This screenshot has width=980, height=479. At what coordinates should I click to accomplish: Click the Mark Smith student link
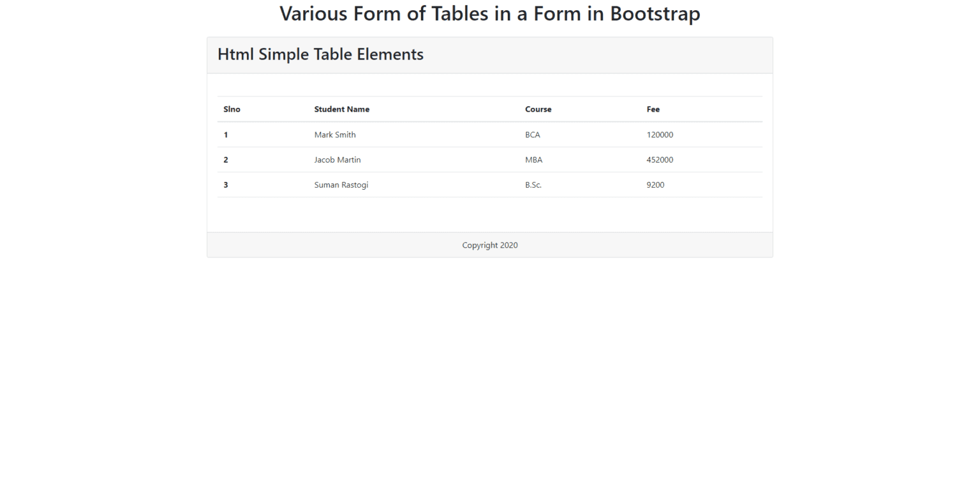tap(335, 135)
